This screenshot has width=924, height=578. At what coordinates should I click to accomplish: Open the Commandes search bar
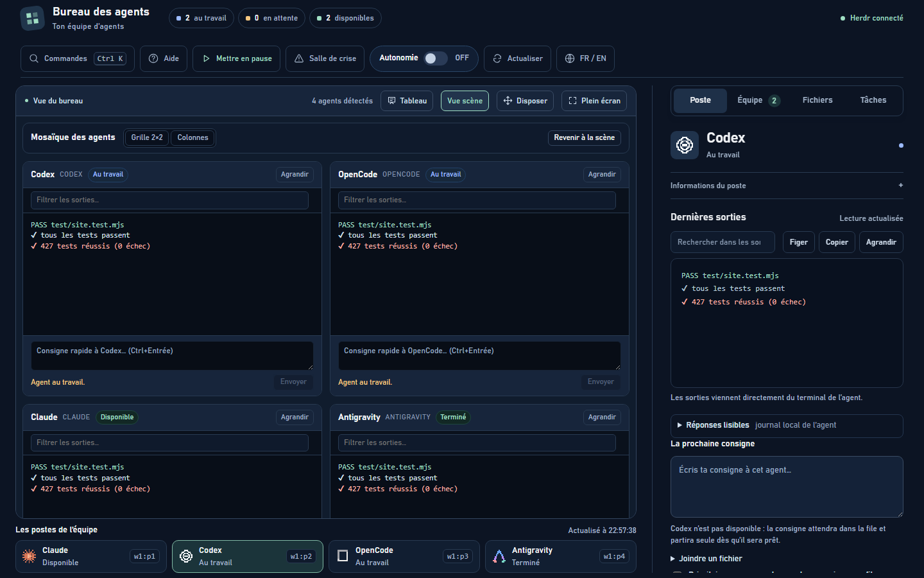pyautogui.click(x=78, y=58)
